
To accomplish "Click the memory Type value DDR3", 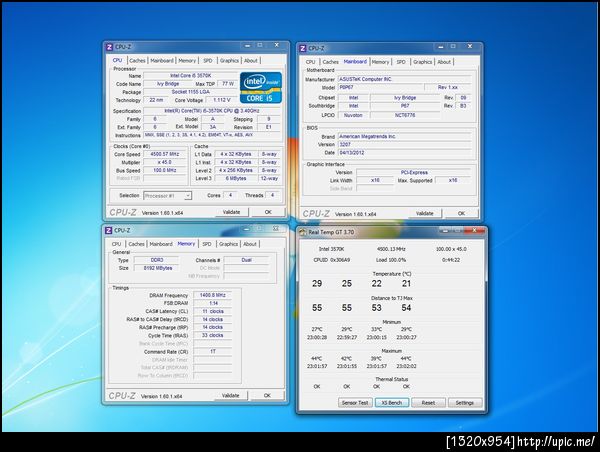I will (157, 260).
